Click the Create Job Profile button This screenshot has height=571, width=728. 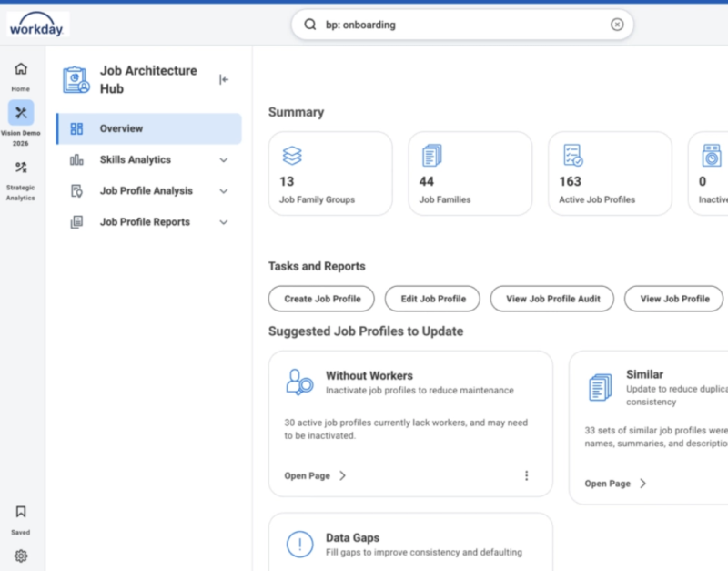tap(321, 299)
